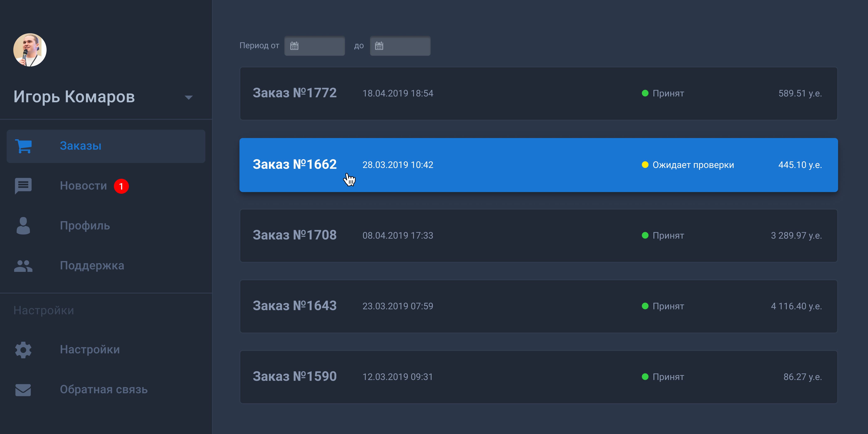Click the yellow status dot of order №1662
This screenshot has width=868, height=434.
645,165
